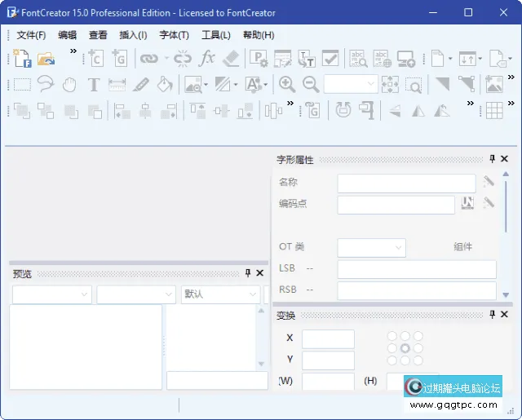Click the zoom in magnifier
The image size is (522, 420).
tap(287, 85)
